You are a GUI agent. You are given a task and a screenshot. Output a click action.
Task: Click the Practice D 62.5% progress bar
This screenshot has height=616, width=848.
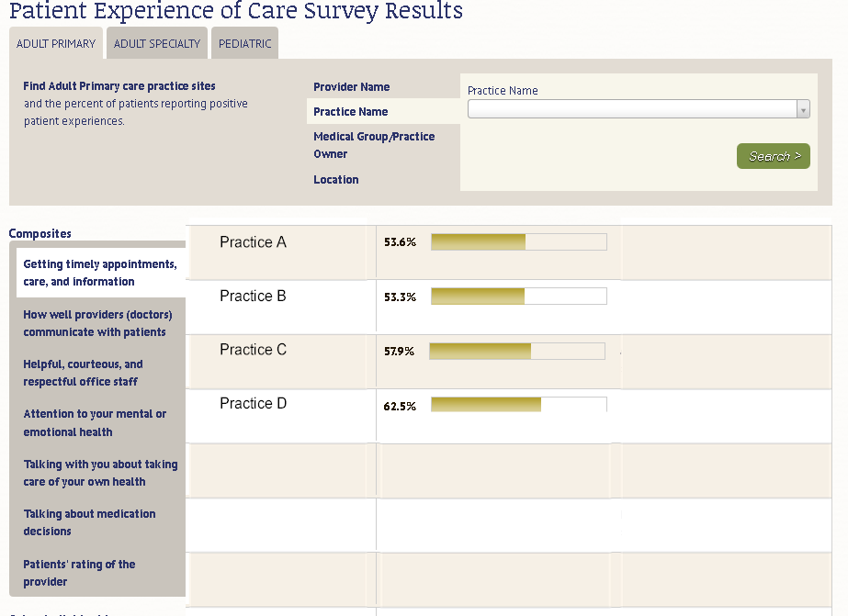pyautogui.click(x=518, y=405)
